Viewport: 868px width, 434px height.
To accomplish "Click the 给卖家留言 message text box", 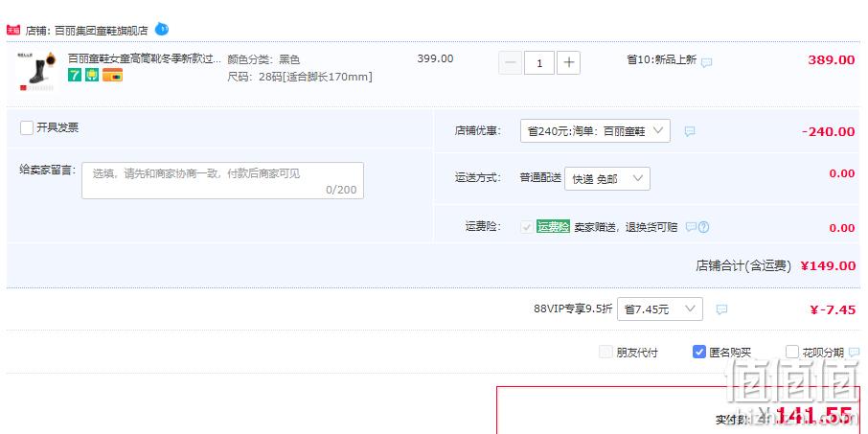I will click(222, 180).
